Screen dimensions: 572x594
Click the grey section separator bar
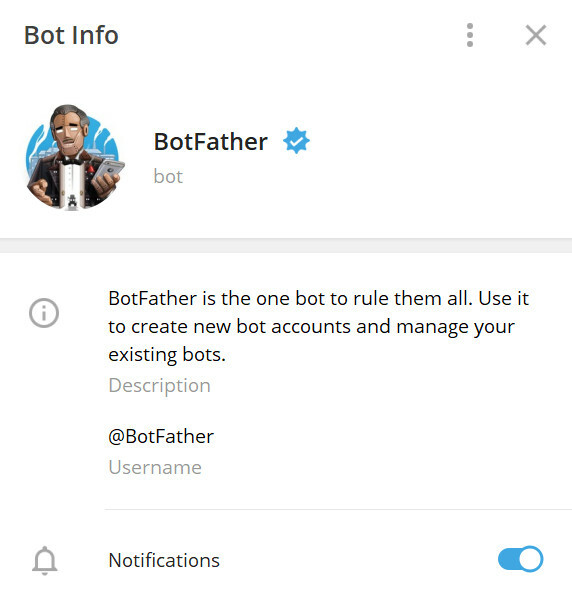coord(286,245)
